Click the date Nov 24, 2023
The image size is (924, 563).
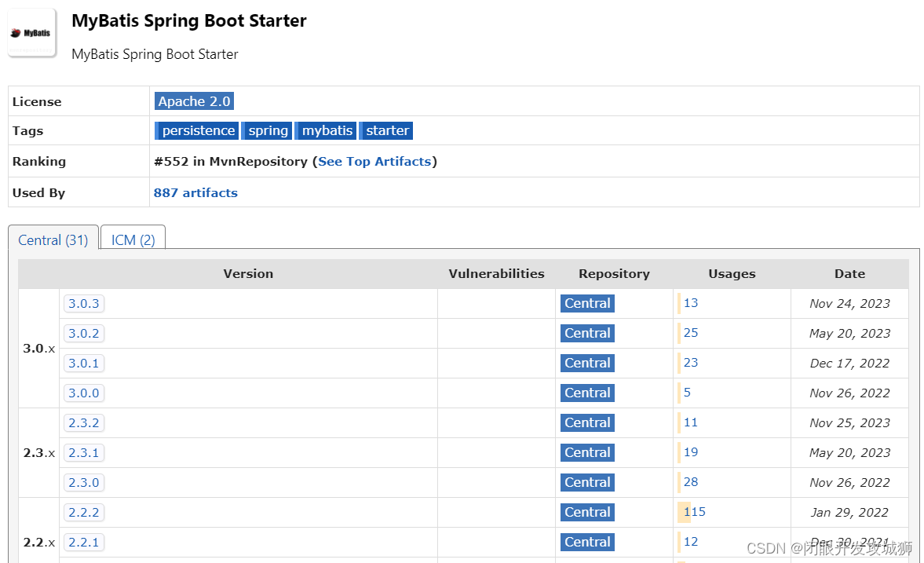(849, 304)
